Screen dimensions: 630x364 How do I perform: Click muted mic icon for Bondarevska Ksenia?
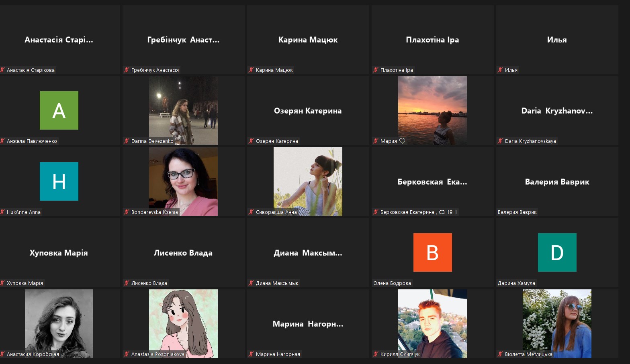[x=127, y=212]
